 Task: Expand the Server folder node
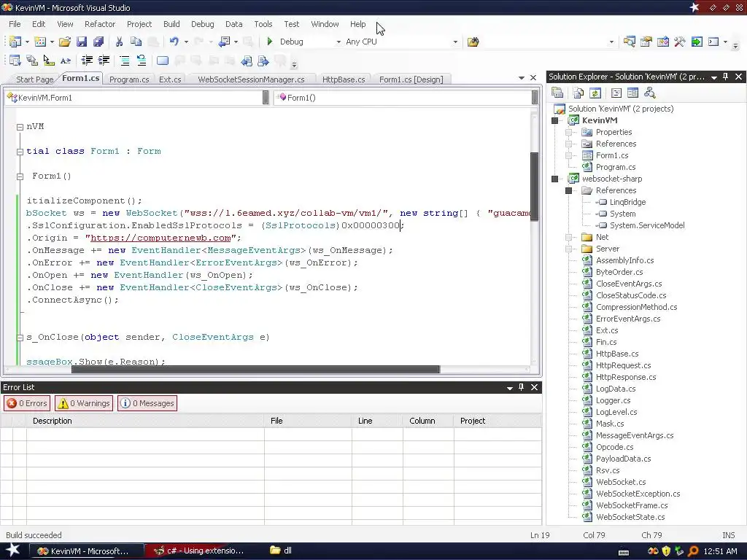click(568, 249)
